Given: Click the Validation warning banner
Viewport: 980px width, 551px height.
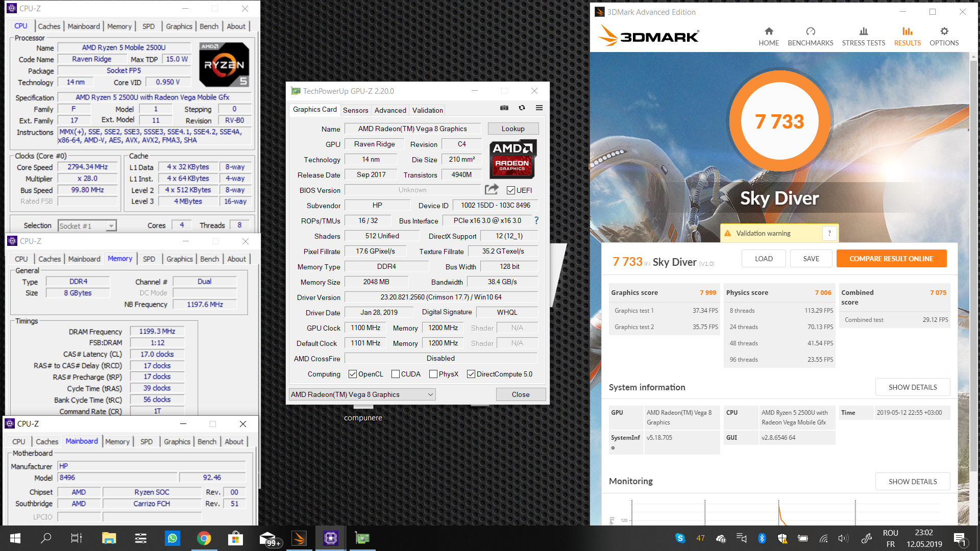Looking at the screenshot, I should tap(779, 233).
